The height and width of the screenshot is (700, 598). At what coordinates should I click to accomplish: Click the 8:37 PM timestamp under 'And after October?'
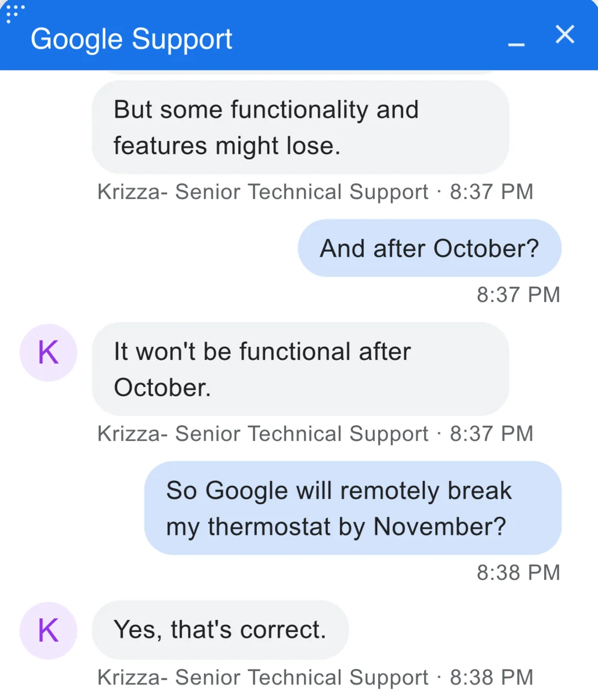click(x=518, y=295)
